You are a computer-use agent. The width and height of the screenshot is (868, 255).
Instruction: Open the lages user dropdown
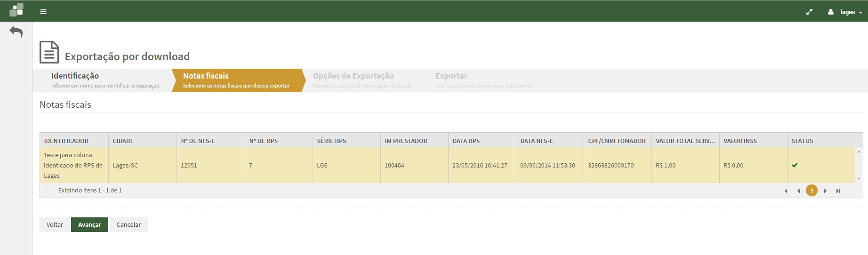(845, 12)
